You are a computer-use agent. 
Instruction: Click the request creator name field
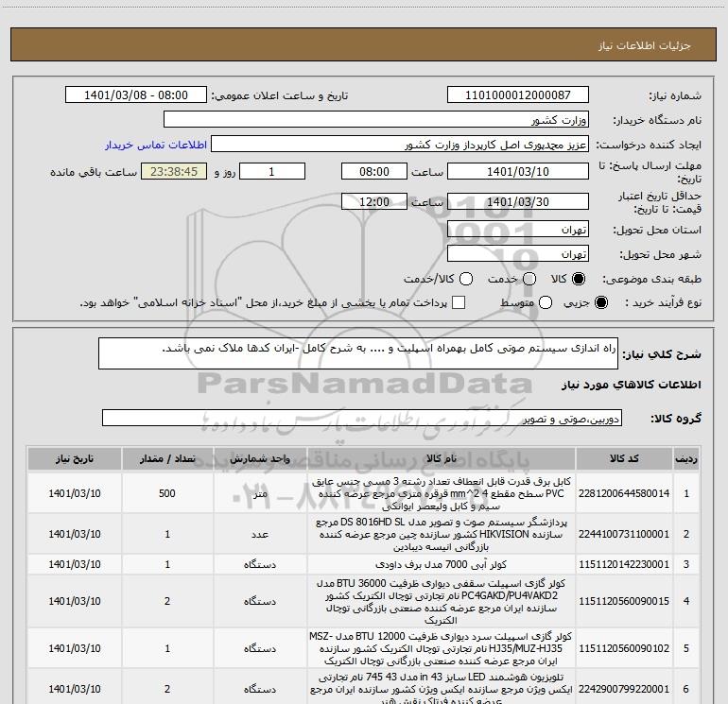tap(400, 145)
